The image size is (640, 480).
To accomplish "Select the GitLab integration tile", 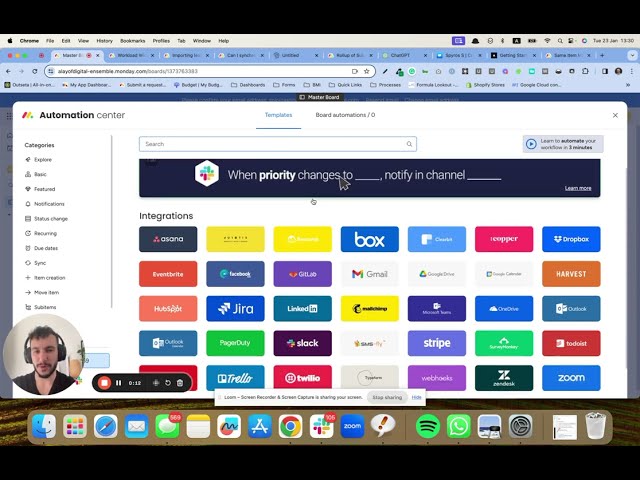I will (302, 274).
